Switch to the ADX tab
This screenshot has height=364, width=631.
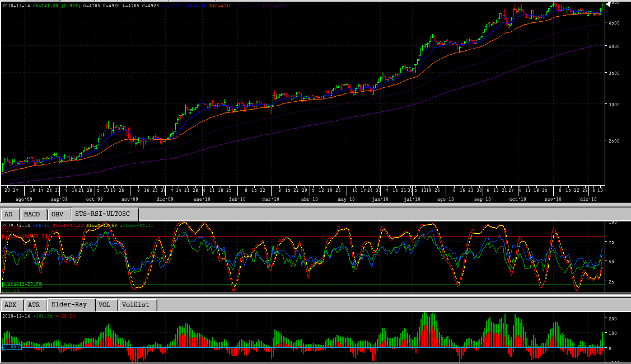11,305
